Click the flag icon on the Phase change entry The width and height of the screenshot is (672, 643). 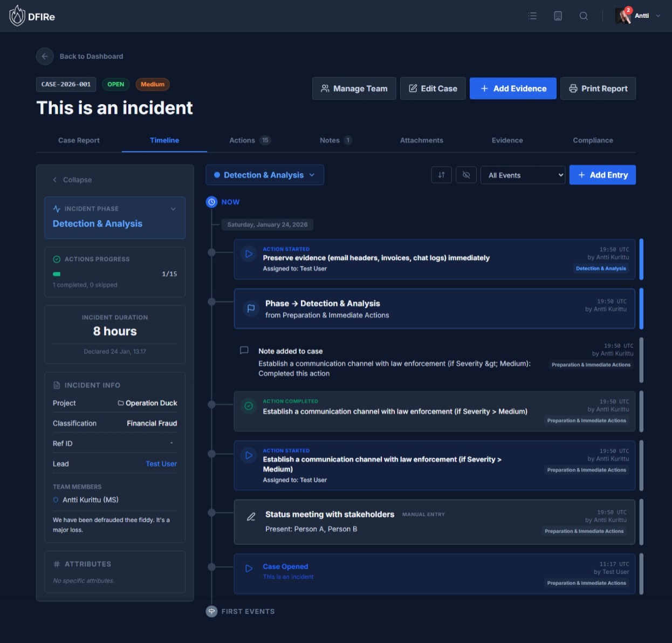251,309
